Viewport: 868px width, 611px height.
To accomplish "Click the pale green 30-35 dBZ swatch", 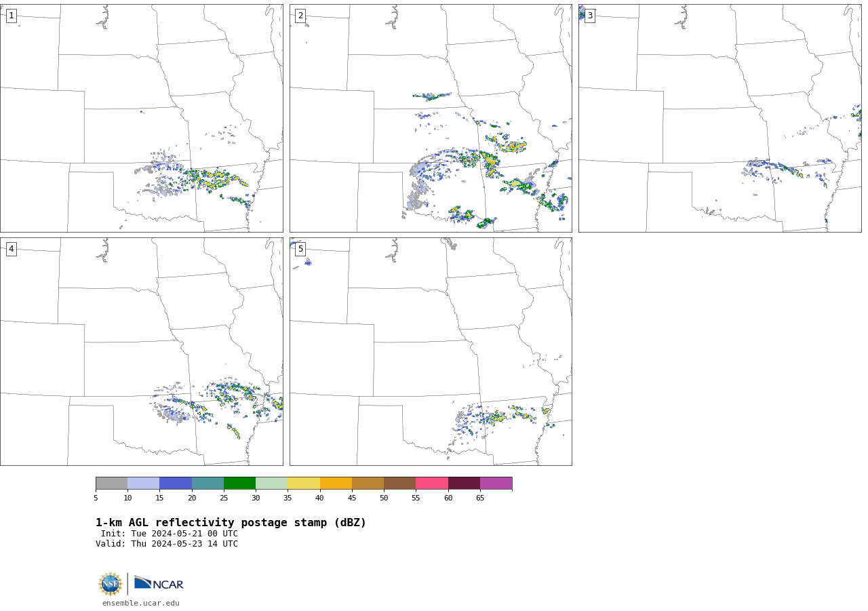I will tap(271, 483).
